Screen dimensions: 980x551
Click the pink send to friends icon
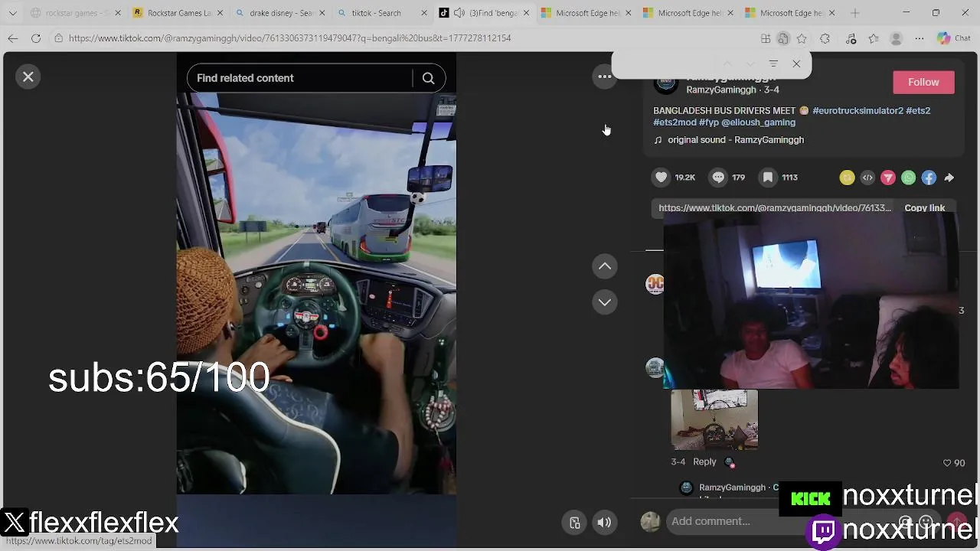[888, 178]
